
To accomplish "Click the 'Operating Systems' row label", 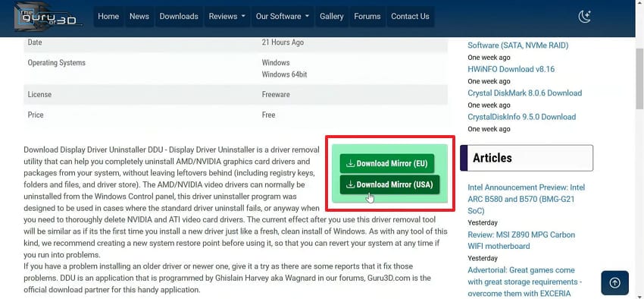I will click(x=56, y=63).
